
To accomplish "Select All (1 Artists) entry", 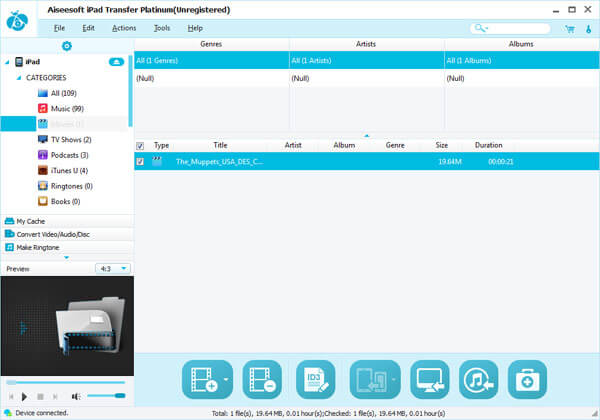I will (x=367, y=60).
